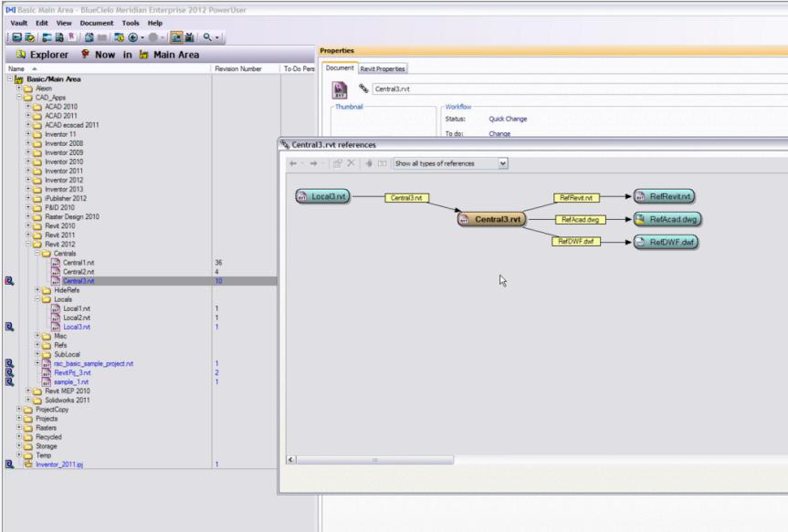The height and width of the screenshot is (532, 788).
Task: Select the Local3.rvt node in the graph
Action: pos(322,196)
